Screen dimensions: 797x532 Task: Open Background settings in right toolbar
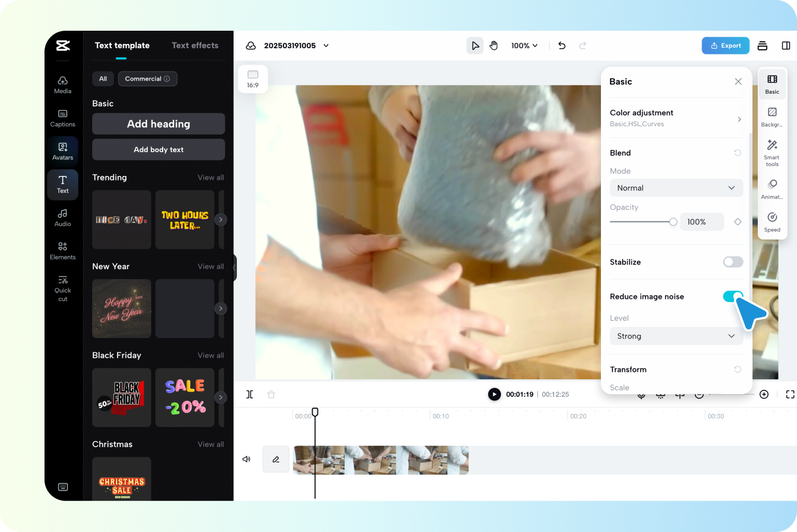pyautogui.click(x=772, y=117)
